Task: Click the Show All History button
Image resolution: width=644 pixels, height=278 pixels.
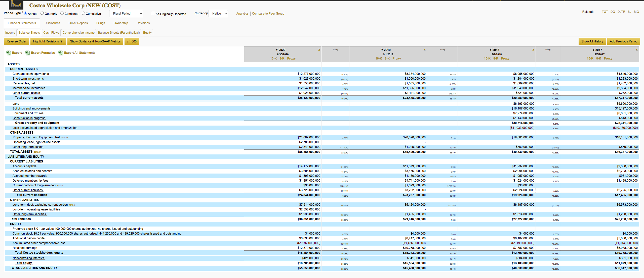Action: click(592, 41)
